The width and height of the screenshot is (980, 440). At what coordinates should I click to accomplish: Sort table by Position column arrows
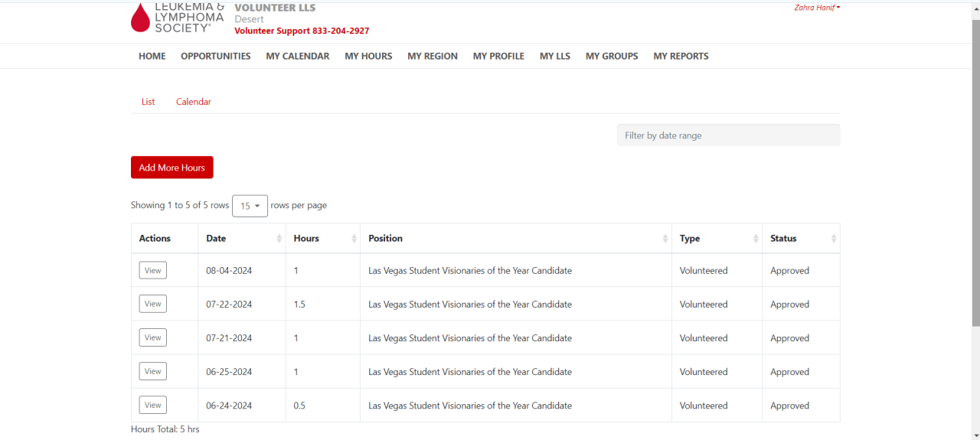(665, 239)
